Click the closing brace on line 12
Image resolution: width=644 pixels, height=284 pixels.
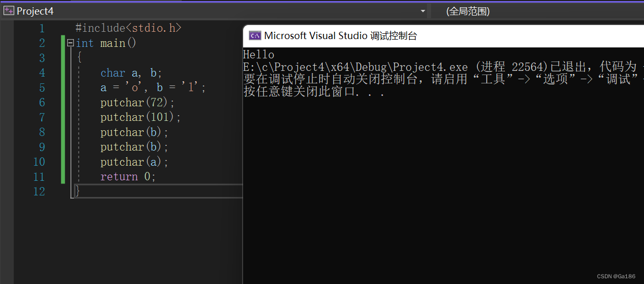78,191
